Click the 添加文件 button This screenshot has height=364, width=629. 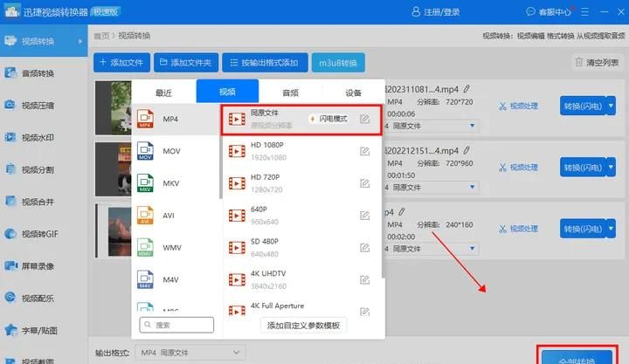point(122,63)
